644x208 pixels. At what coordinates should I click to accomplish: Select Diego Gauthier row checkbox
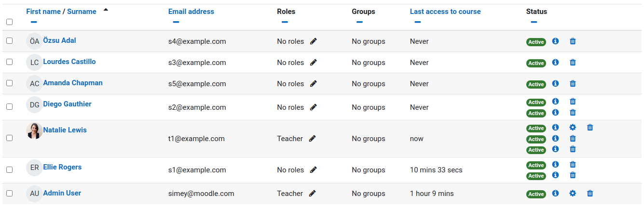coord(9,104)
